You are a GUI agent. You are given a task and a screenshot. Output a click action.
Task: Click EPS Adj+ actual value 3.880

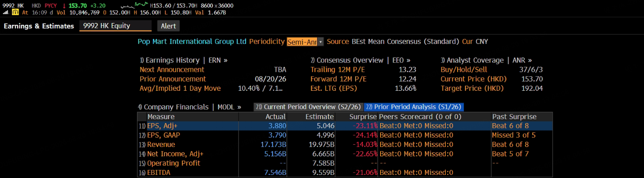pos(278,126)
